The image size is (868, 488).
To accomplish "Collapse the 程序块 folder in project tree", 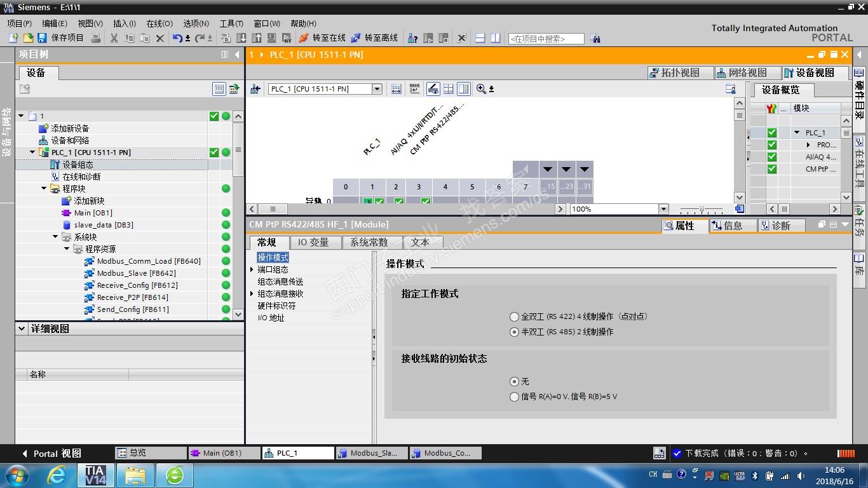I will click(44, 189).
